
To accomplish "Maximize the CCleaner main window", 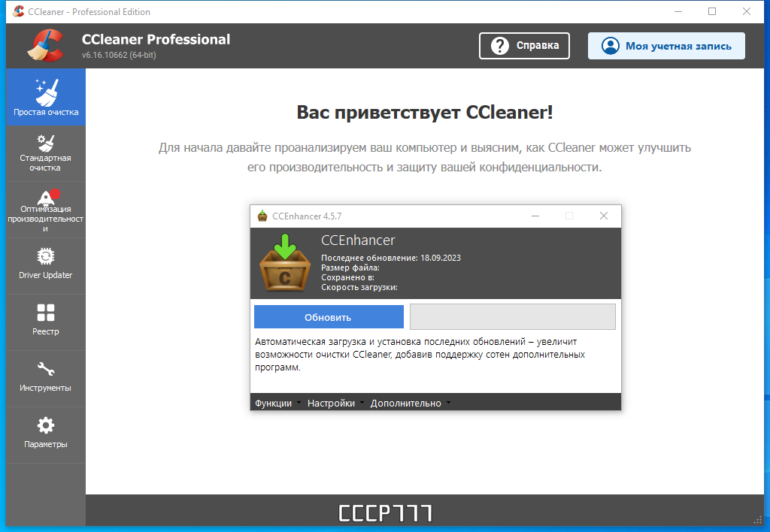I will pyautogui.click(x=712, y=11).
